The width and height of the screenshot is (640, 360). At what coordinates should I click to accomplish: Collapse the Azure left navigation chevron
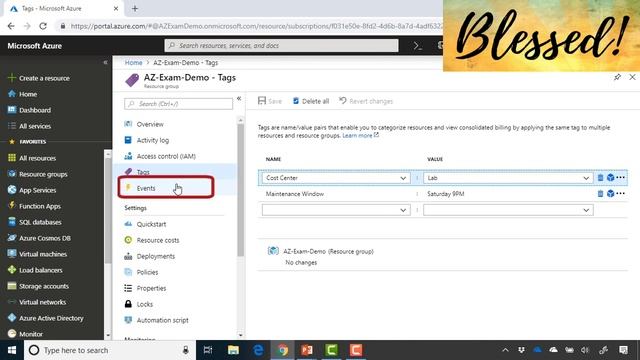(105, 62)
